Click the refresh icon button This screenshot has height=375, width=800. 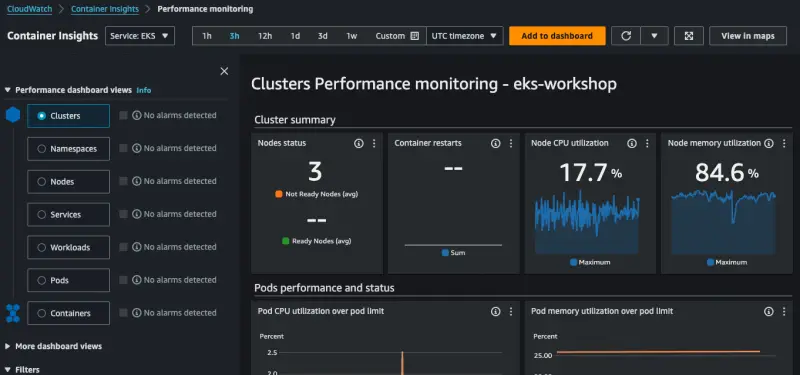pos(626,36)
